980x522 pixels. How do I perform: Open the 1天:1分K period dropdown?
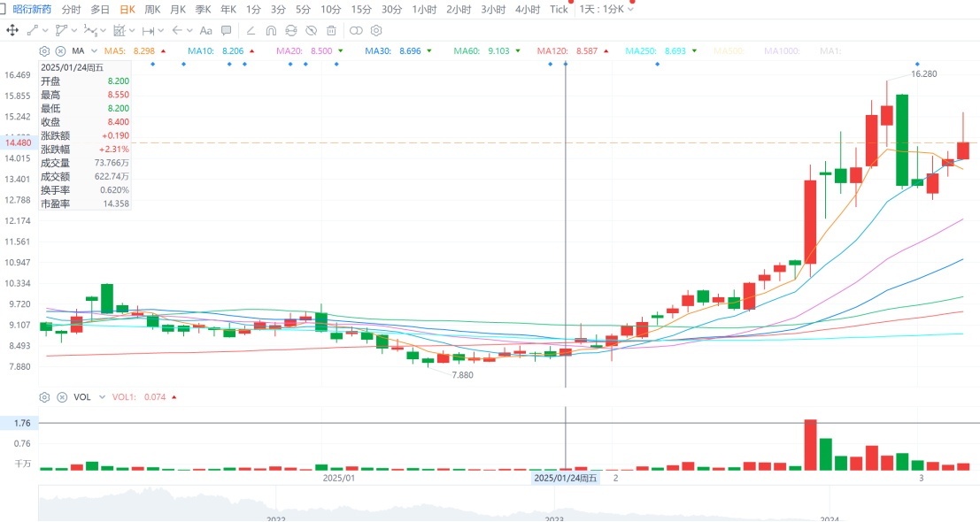(x=607, y=9)
